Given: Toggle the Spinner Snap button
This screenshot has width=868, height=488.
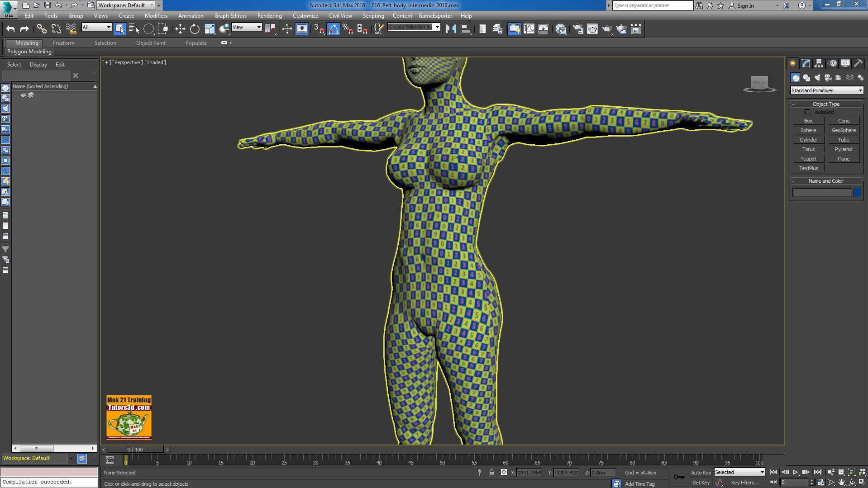Looking at the screenshot, I should [x=362, y=29].
